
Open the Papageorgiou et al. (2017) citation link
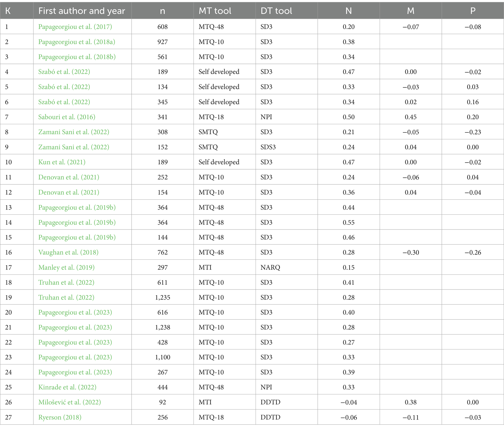75,27
